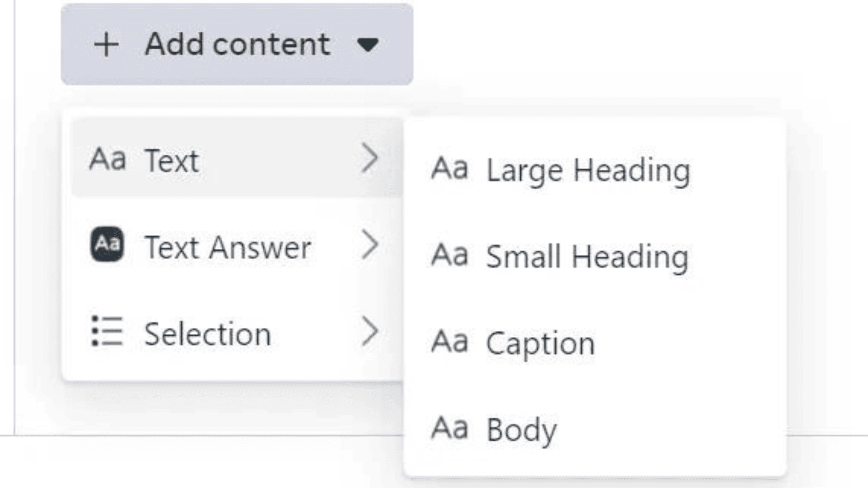This screenshot has height=488, width=868.
Task: Click the Add content button label
Action: pyautogui.click(x=237, y=44)
